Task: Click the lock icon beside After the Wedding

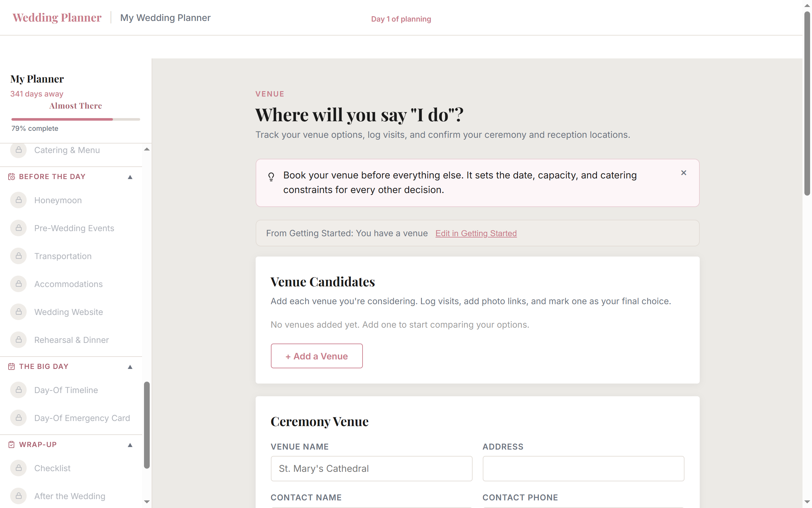Action: coord(18,496)
